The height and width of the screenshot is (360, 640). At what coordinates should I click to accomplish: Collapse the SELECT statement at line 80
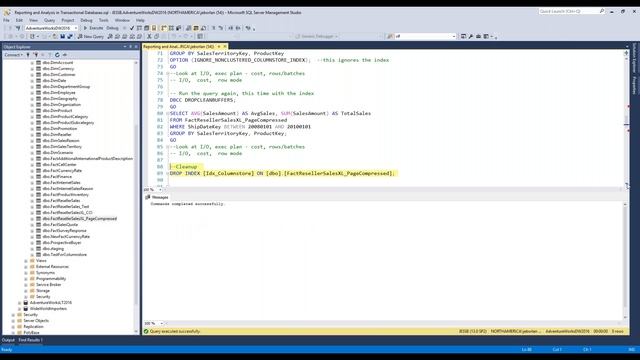click(167, 113)
